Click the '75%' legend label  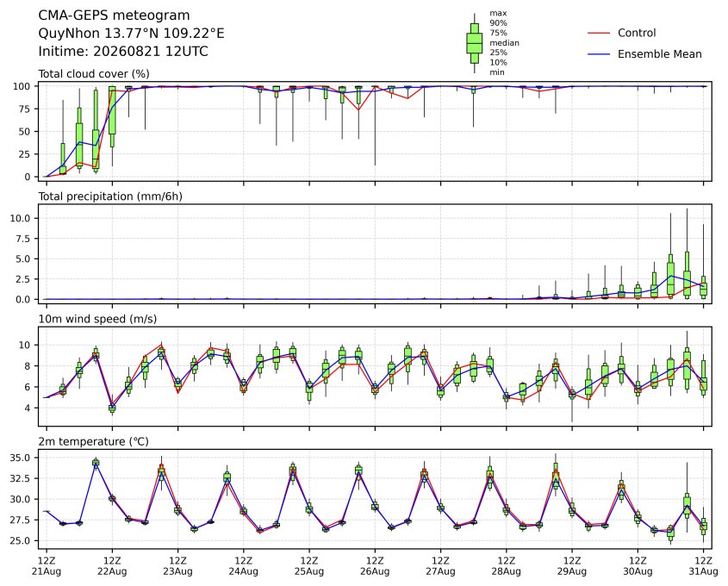pyautogui.click(x=498, y=33)
